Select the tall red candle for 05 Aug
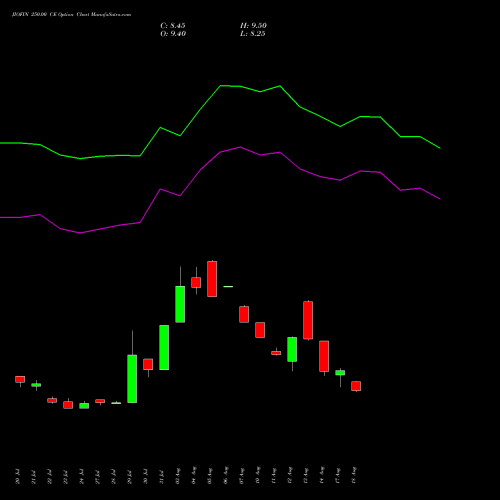500x500 pixels. click(212, 279)
